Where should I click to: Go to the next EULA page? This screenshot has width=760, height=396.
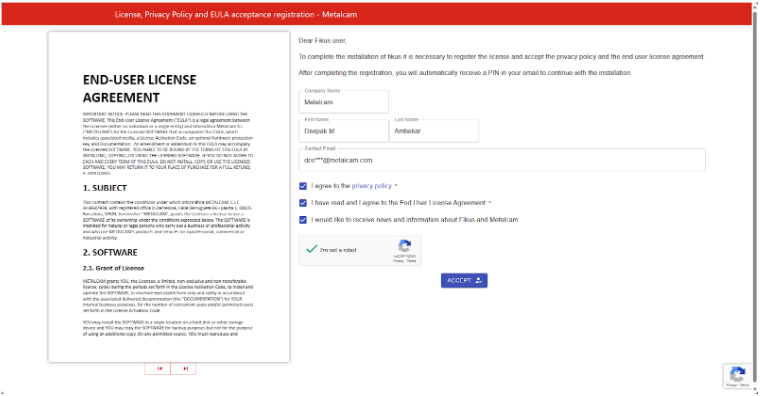tap(183, 368)
